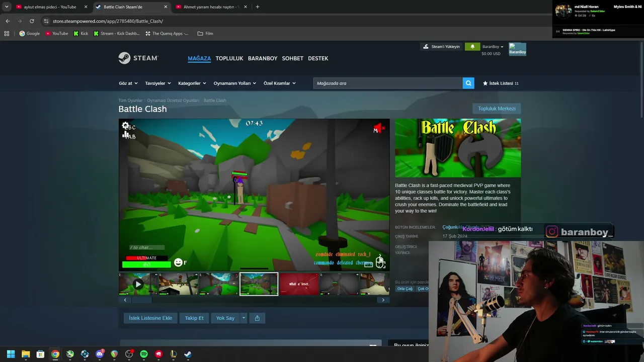Open OBS Studio from the taskbar

(129, 354)
